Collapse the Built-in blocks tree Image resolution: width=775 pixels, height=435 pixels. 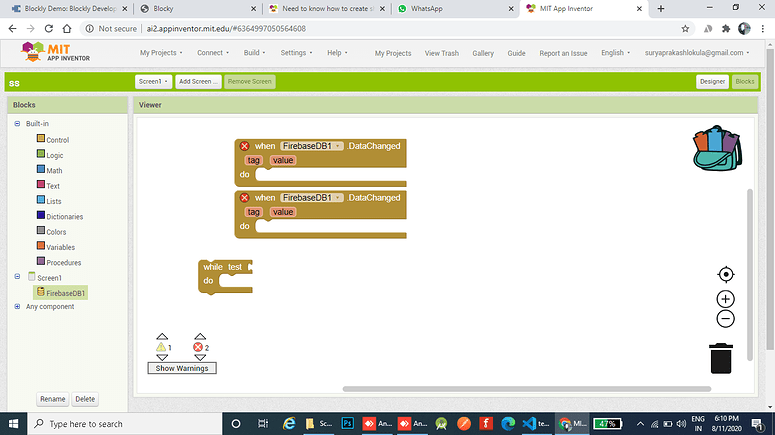[17, 123]
